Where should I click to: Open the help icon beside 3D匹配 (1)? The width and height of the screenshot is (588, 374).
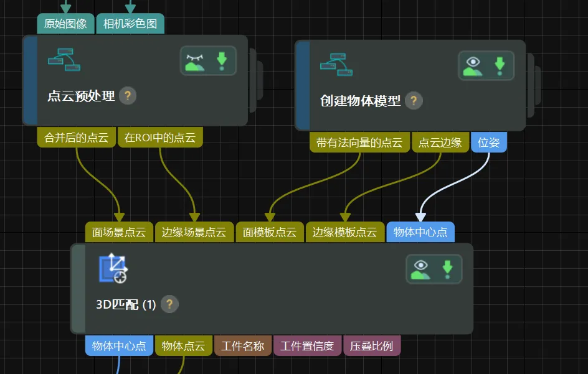(169, 304)
